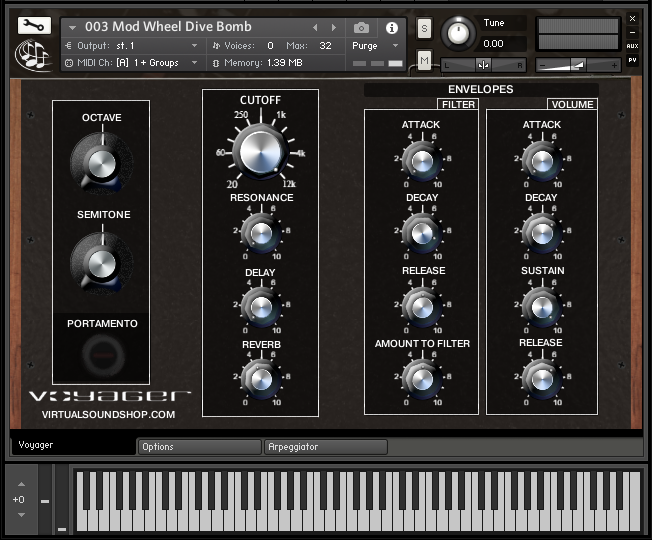Switch to the Arpeggiator tab

pyautogui.click(x=325, y=447)
